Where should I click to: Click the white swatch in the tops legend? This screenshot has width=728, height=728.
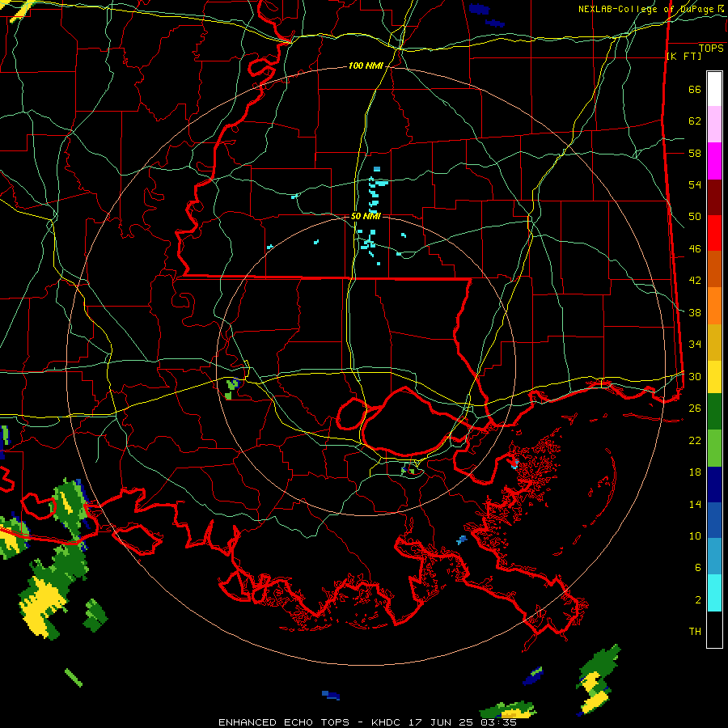click(714, 89)
